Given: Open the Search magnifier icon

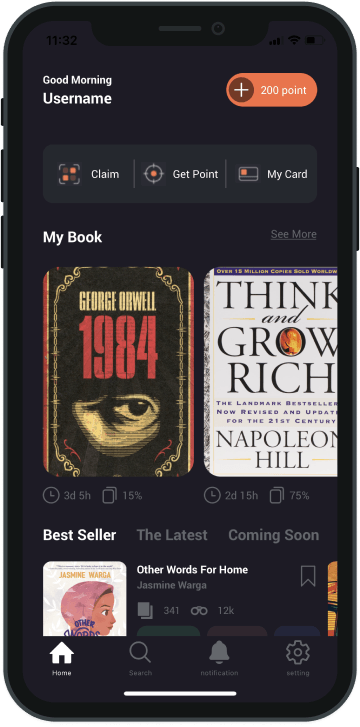Looking at the screenshot, I should click(x=140, y=653).
